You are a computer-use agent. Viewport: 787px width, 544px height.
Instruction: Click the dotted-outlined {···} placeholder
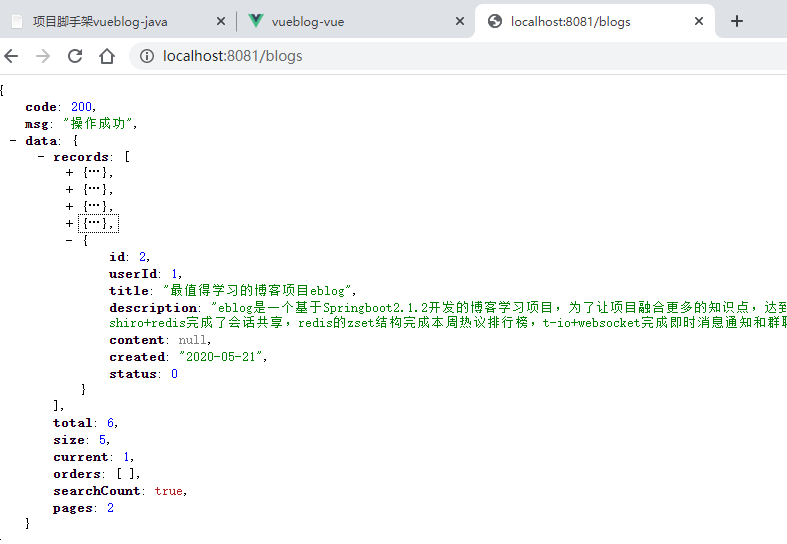click(98, 223)
